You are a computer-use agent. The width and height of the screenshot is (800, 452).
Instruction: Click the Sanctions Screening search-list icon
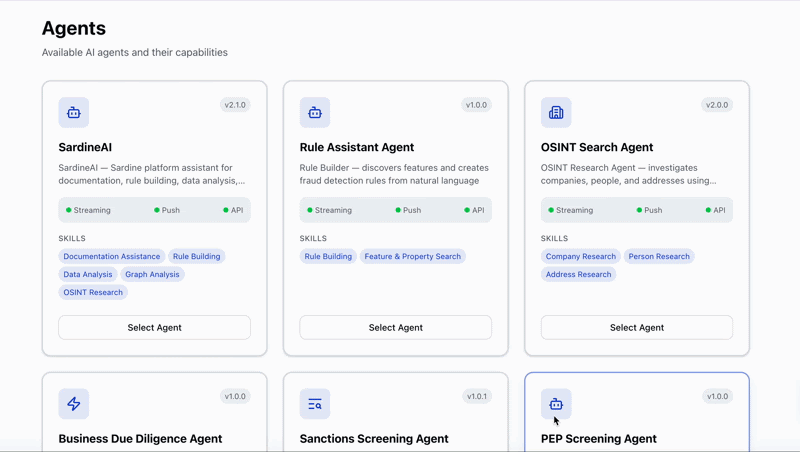point(315,404)
